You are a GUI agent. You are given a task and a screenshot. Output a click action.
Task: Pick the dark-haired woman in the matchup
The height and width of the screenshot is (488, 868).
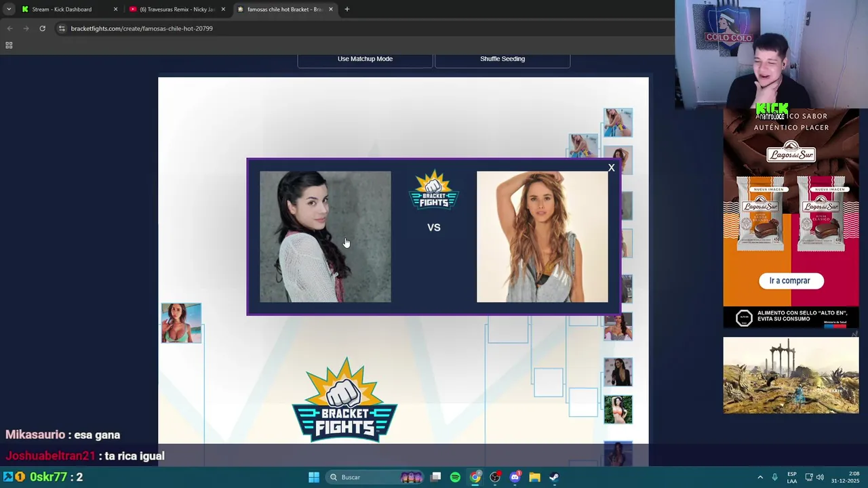pos(325,237)
